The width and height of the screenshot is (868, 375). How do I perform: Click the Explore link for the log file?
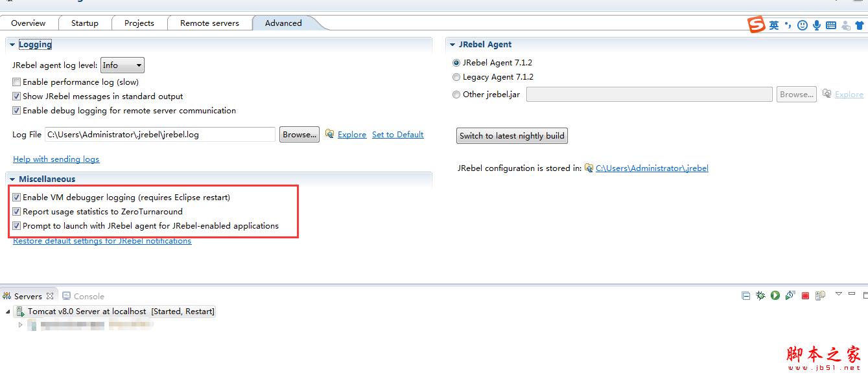click(352, 135)
